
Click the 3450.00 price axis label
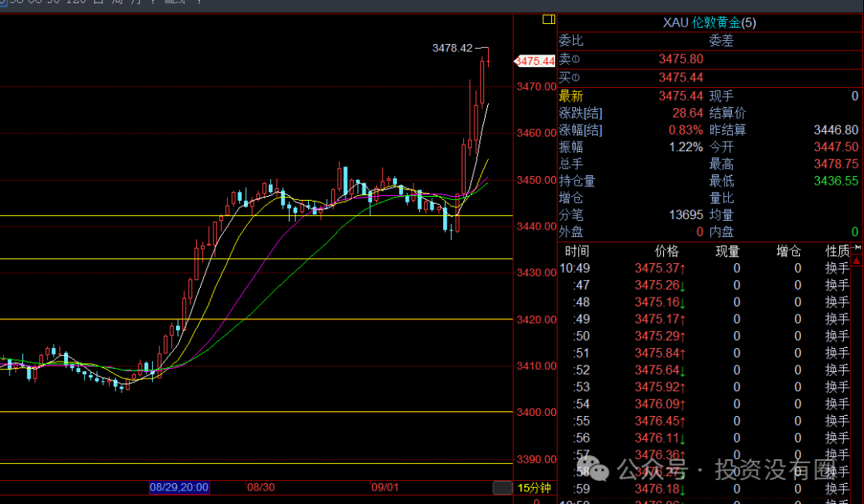pyautogui.click(x=536, y=180)
